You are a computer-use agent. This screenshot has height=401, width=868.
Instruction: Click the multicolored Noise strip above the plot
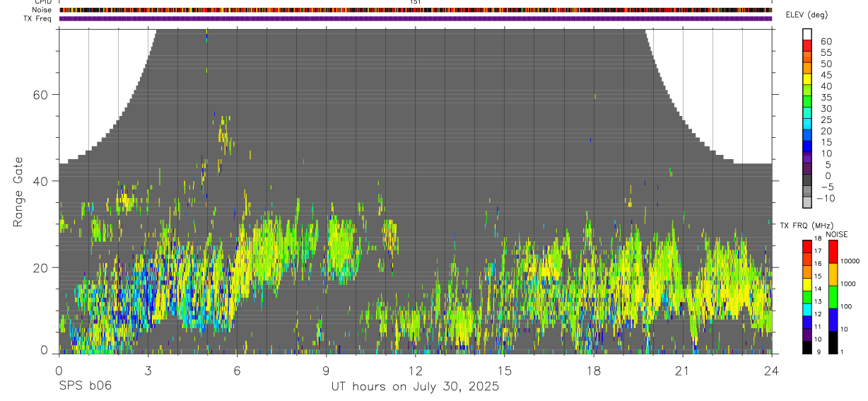pyautogui.click(x=415, y=10)
